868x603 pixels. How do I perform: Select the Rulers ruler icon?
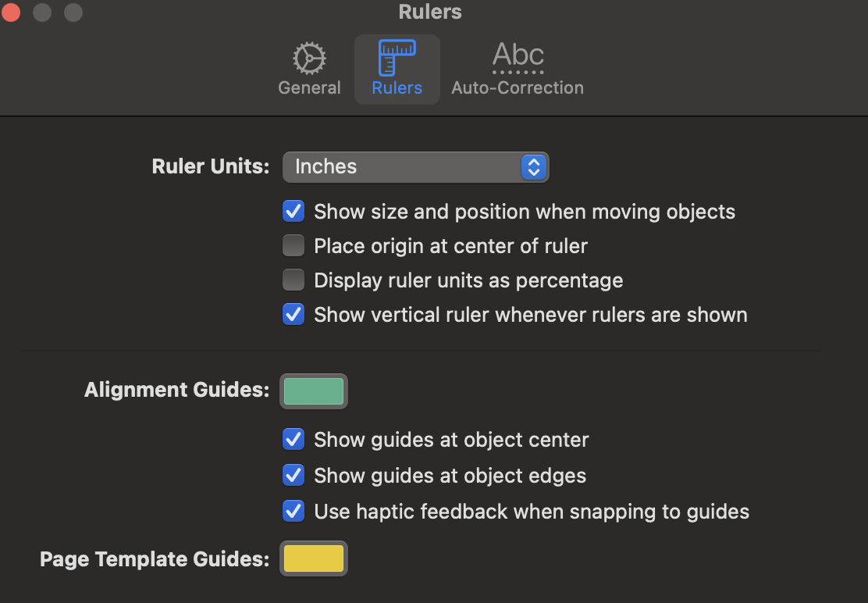(x=397, y=58)
